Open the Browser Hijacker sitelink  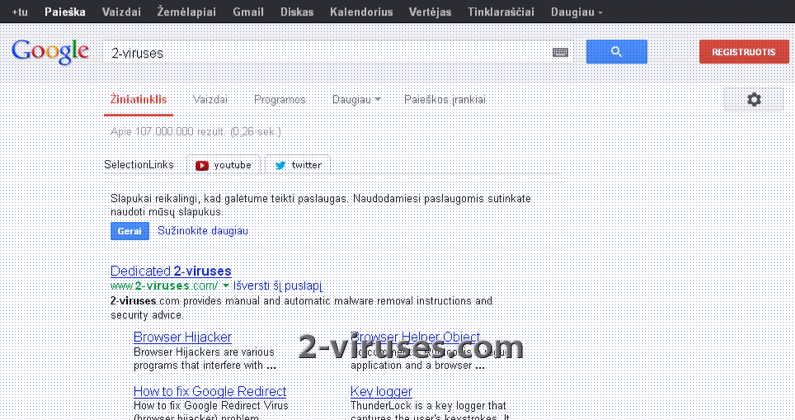[x=183, y=337]
